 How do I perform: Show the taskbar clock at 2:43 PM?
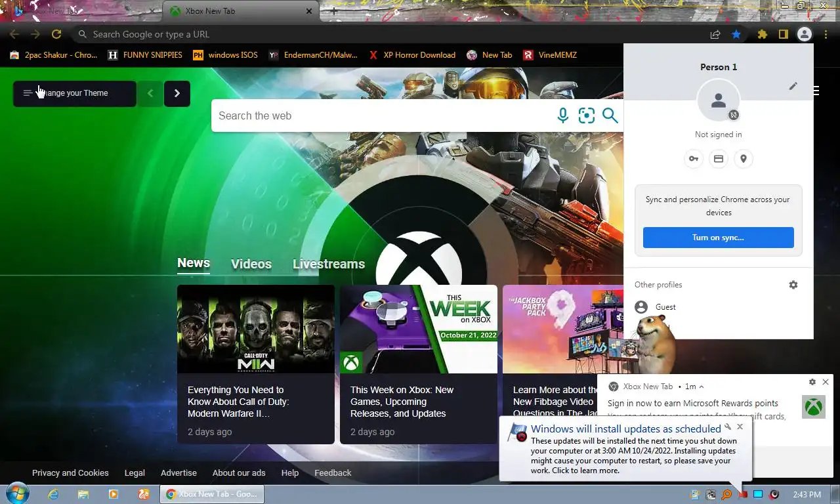[807, 495]
